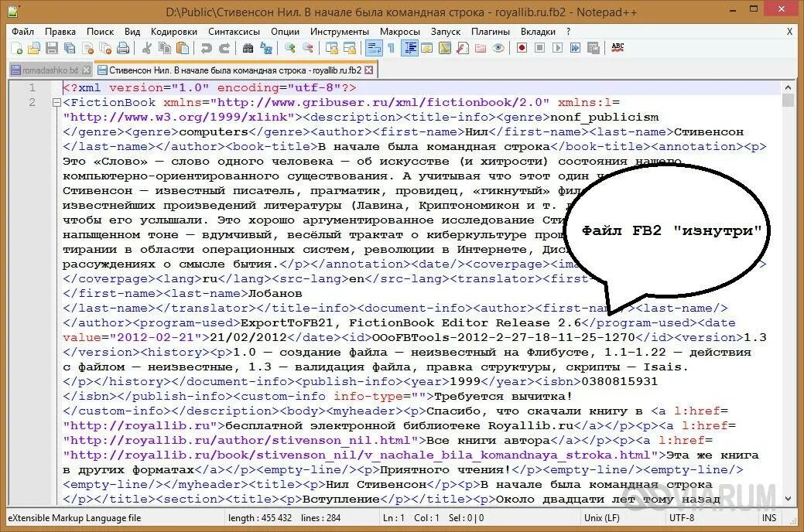The height and width of the screenshot is (532, 804).
Task: Open the Поиск menu
Action: (x=100, y=32)
